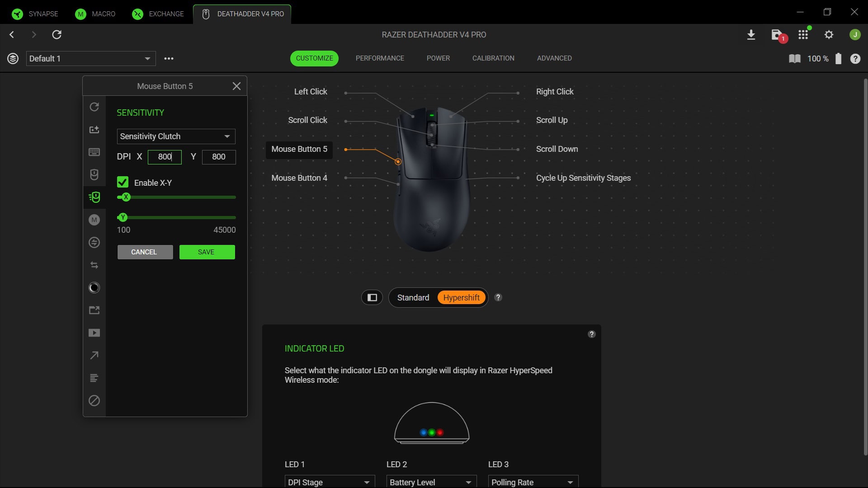Open Synapse settings gear
This screenshot has height=488, width=868.
point(829,35)
